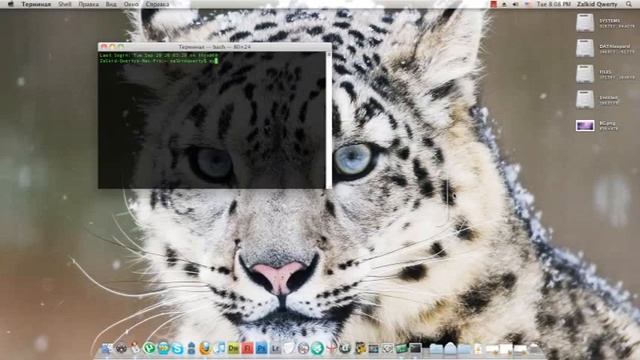
Task: Open the input language flag menu
Action: 527,4
